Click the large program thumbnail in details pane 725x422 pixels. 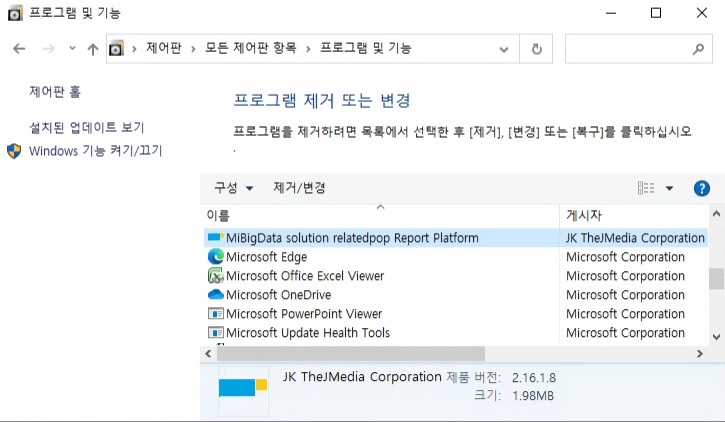click(x=243, y=391)
